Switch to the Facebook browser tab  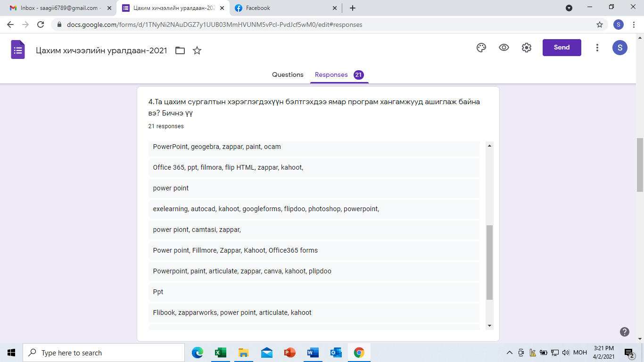pyautogui.click(x=286, y=8)
